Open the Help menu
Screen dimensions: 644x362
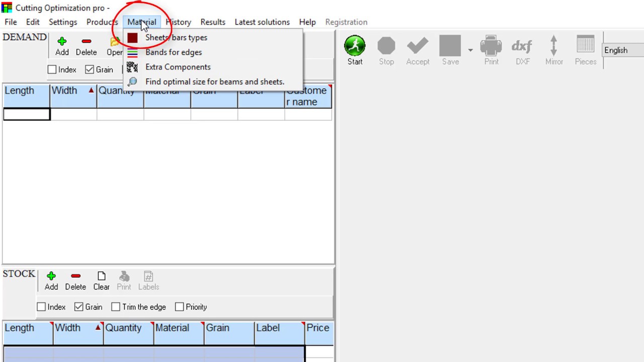point(307,22)
